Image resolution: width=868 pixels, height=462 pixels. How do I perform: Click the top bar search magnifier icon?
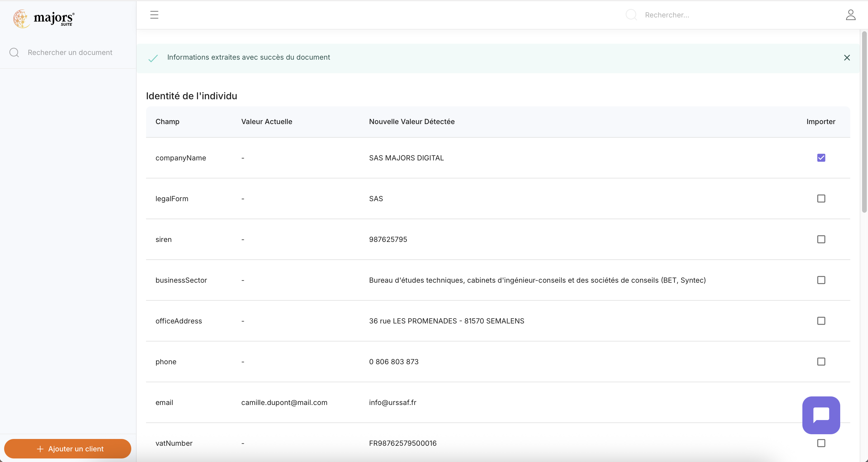point(631,15)
